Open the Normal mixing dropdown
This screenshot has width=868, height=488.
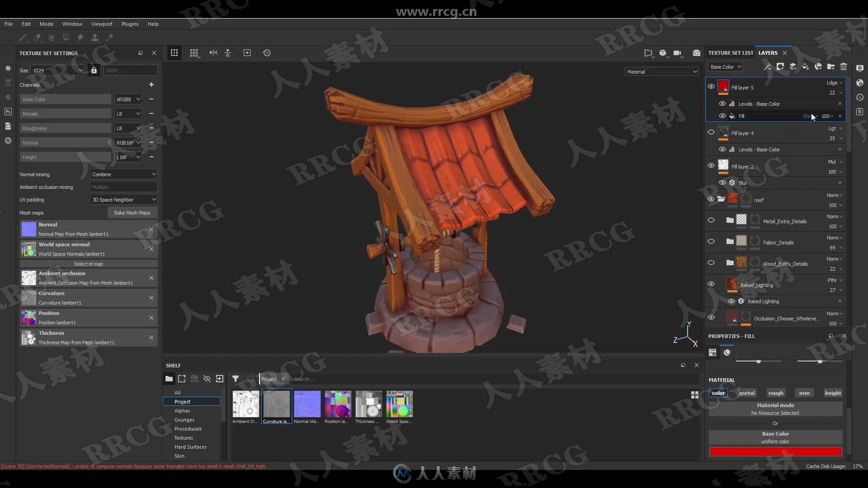click(123, 174)
